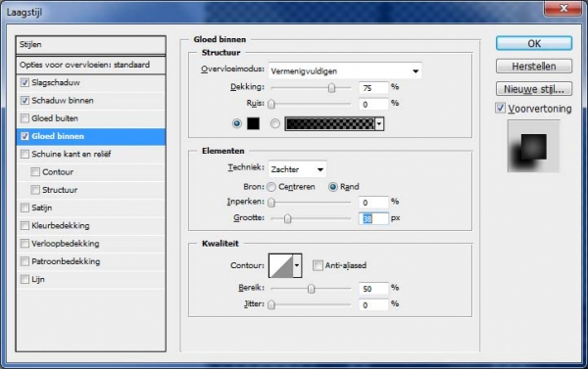Viewport: 588px width, 369px height.
Task: Open the Overvloeimodus dropdown
Action: pyautogui.click(x=345, y=70)
